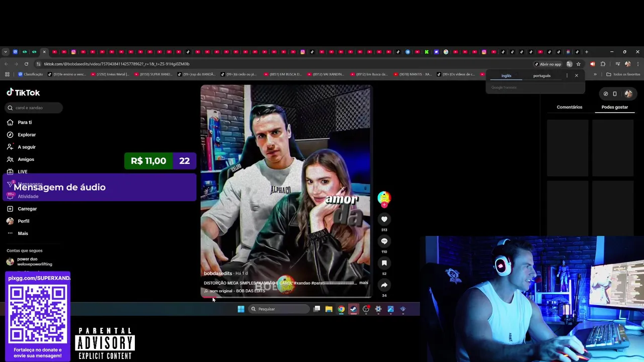This screenshot has width=644, height=362.
Task: Open bobdasedits username link
Action: pyautogui.click(x=218, y=273)
